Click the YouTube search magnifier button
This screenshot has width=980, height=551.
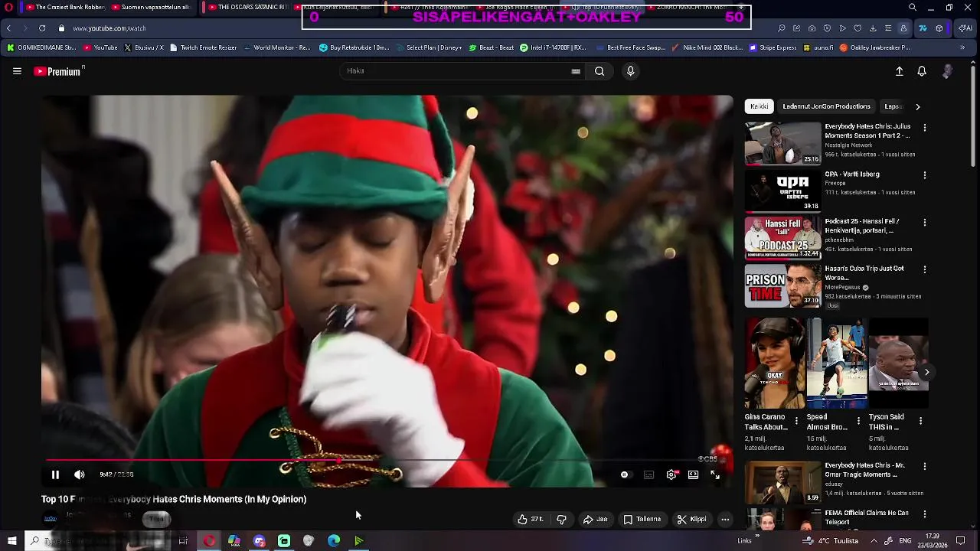coord(599,71)
